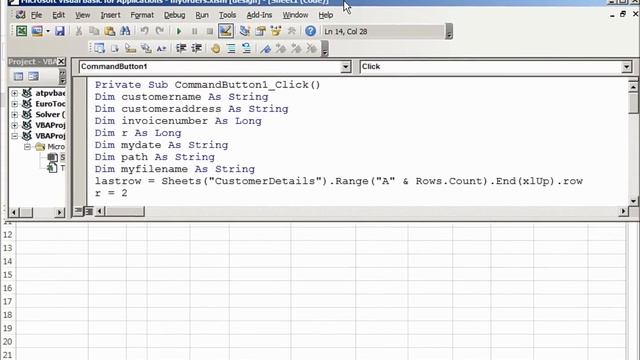640x360 pixels.
Task: Select row 15 header in Excel sheet
Action: (8, 275)
